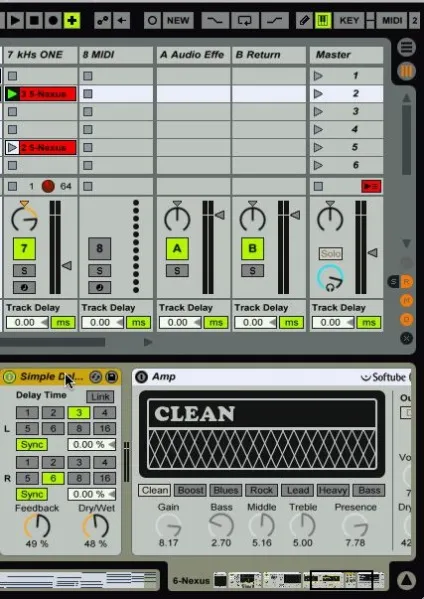Launch Master scene 5

tap(318, 147)
